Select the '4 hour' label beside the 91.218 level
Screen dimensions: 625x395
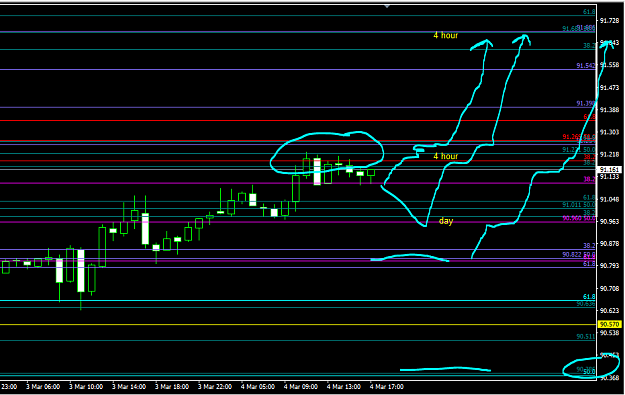[446, 156]
